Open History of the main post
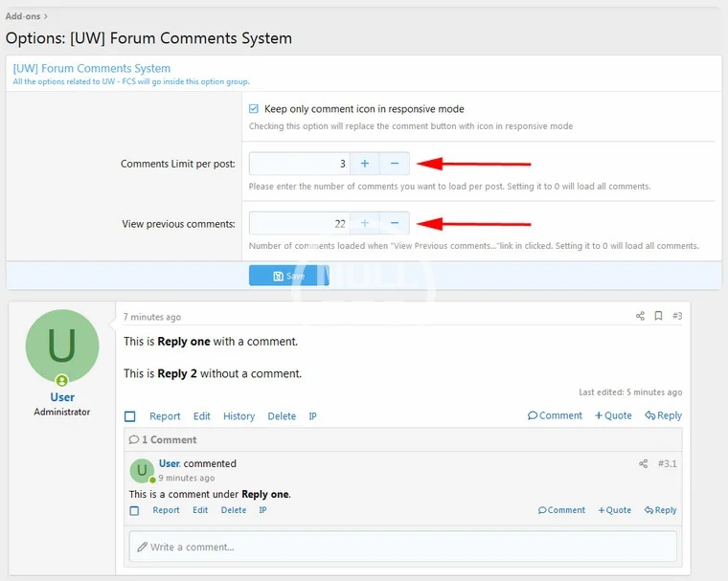Image resolution: width=728 pixels, height=581 pixels. (x=239, y=416)
